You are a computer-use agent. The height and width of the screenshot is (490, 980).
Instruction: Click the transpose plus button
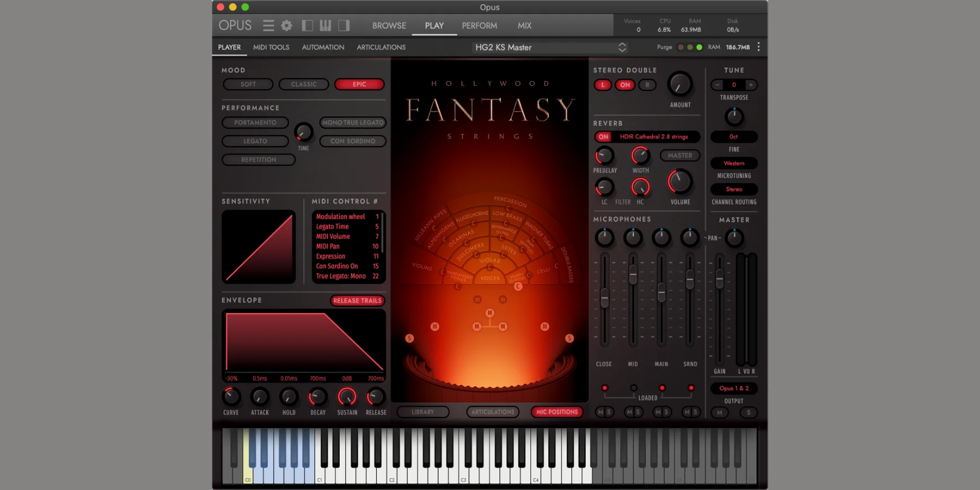pyautogui.click(x=751, y=85)
